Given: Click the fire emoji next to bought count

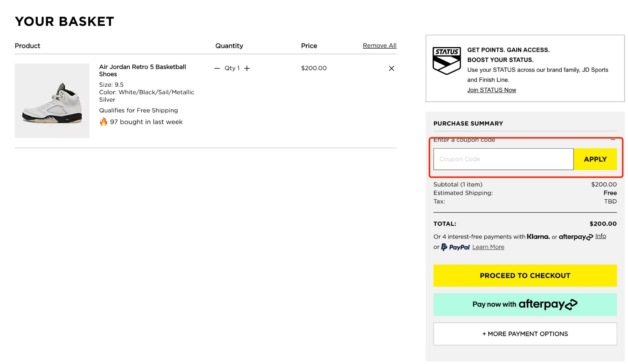Looking at the screenshot, I should (x=104, y=122).
